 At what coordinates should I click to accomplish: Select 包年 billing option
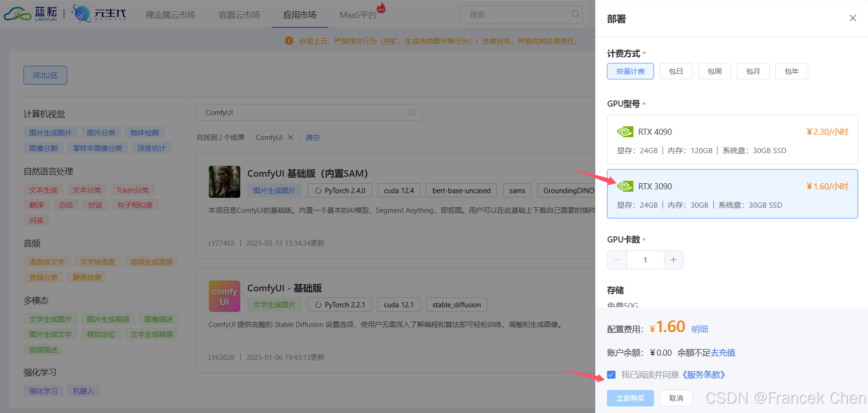[791, 71]
